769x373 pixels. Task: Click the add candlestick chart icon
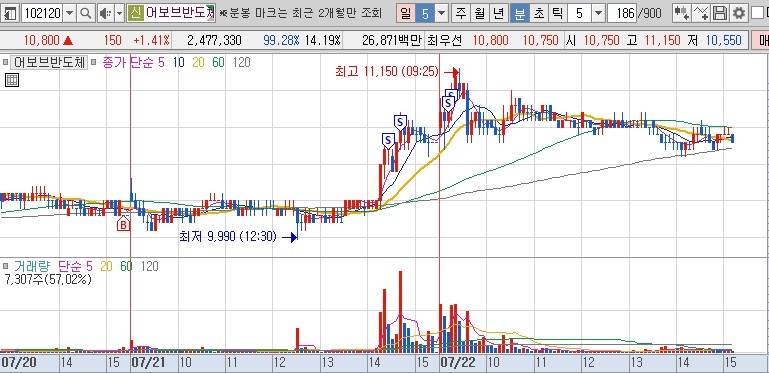click(x=682, y=13)
